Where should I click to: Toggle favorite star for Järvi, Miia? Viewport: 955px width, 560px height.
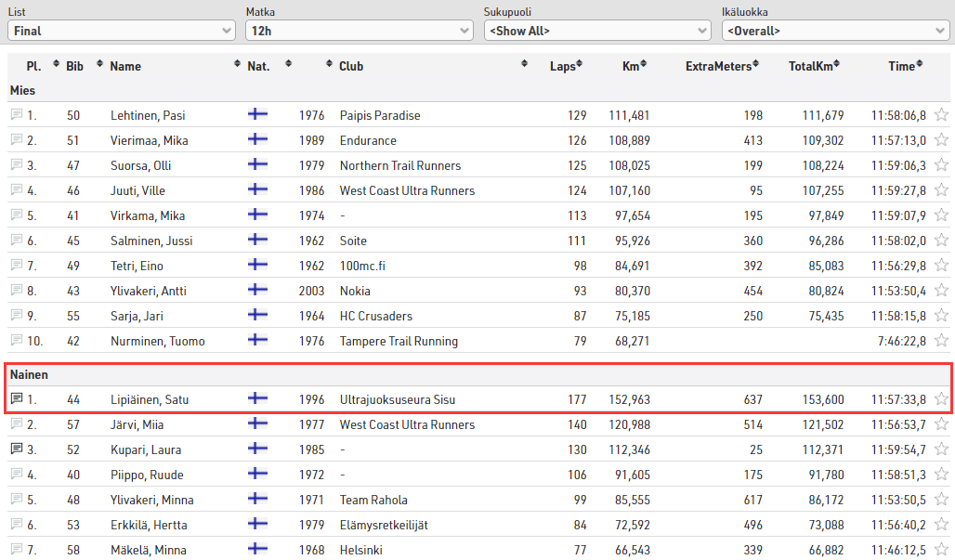(x=941, y=424)
